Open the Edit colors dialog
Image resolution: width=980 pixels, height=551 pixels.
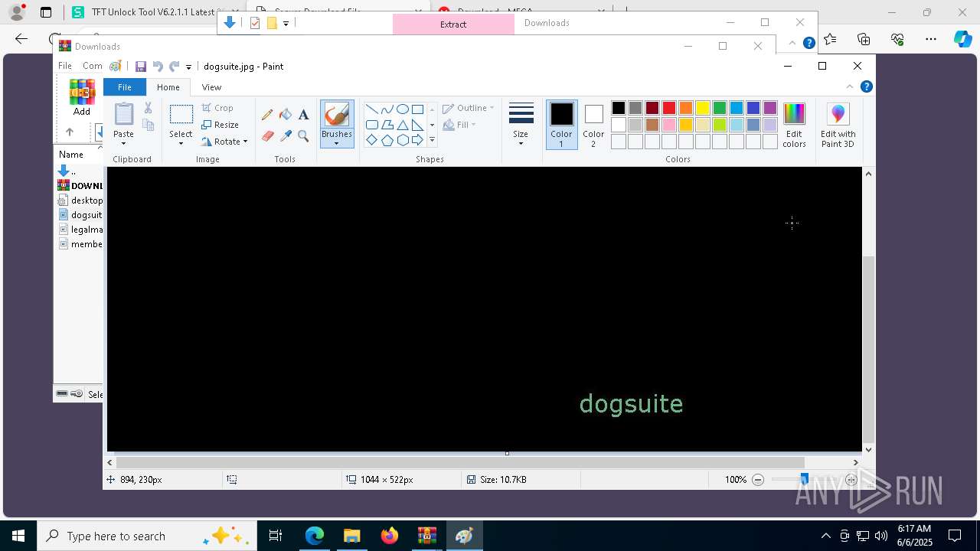pyautogui.click(x=794, y=125)
